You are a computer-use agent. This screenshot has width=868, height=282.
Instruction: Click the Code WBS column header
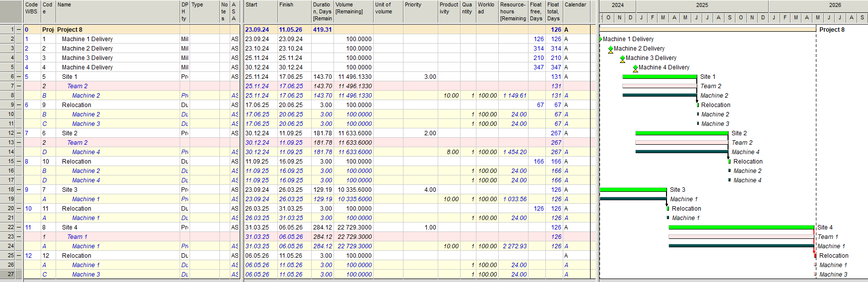click(32, 11)
